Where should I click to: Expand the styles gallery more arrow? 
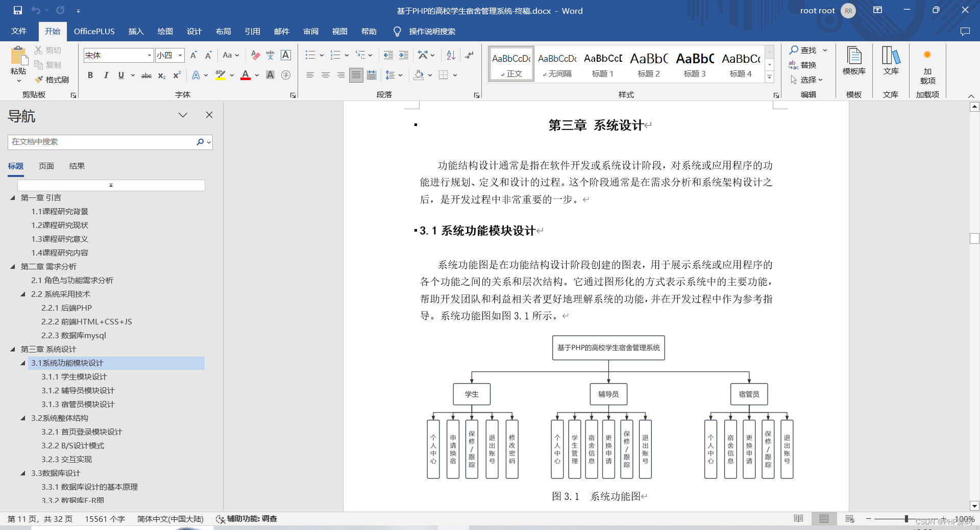(770, 78)
